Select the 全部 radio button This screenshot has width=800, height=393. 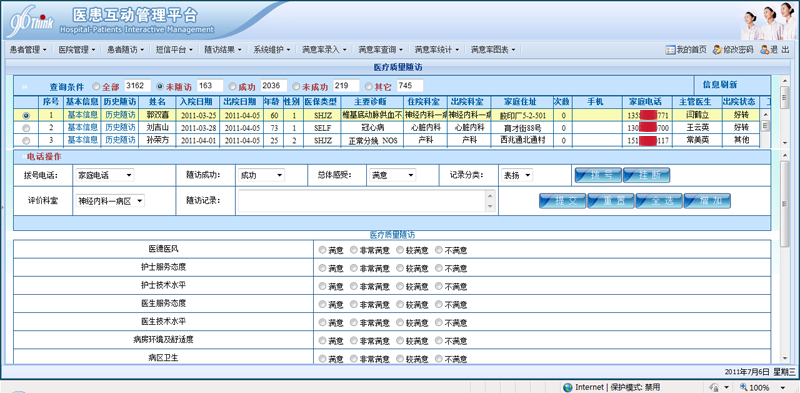point(96,86)
